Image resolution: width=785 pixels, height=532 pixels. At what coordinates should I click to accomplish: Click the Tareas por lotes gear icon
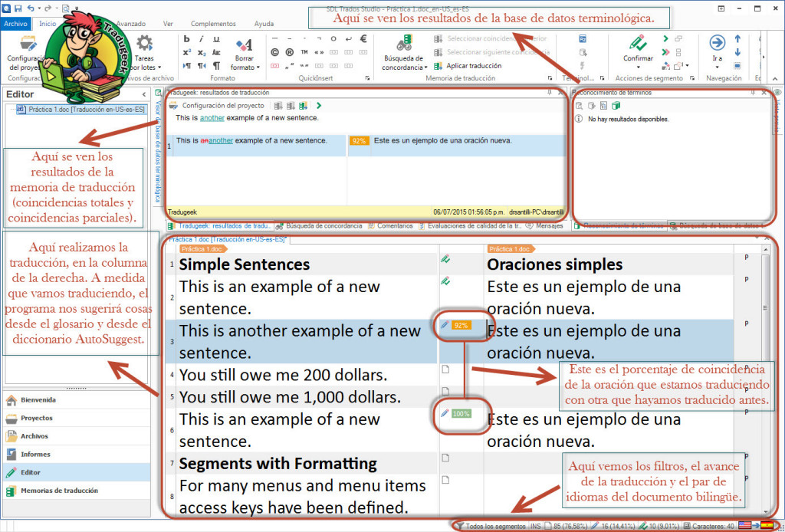pyautogui.click(x=144, y=43)
